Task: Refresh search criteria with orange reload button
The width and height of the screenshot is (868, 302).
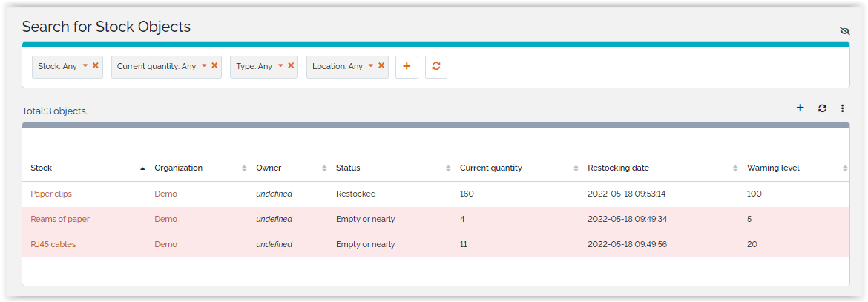Action: [x=436, y=66]
